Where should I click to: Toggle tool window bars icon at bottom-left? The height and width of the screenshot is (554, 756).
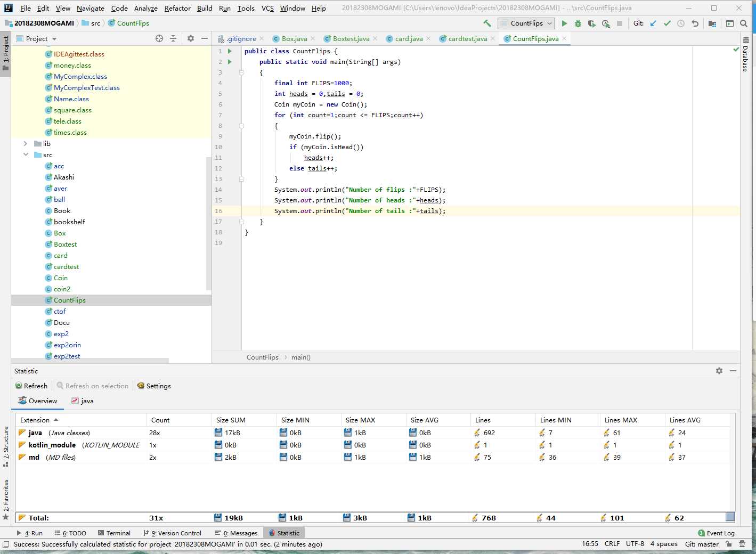6,544
